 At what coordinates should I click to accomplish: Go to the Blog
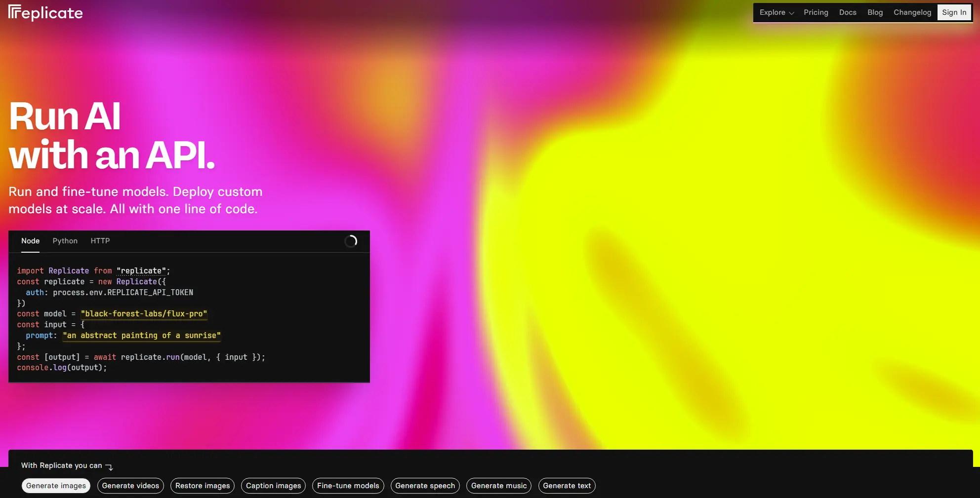pyautogui.click(x=875, y=13)
